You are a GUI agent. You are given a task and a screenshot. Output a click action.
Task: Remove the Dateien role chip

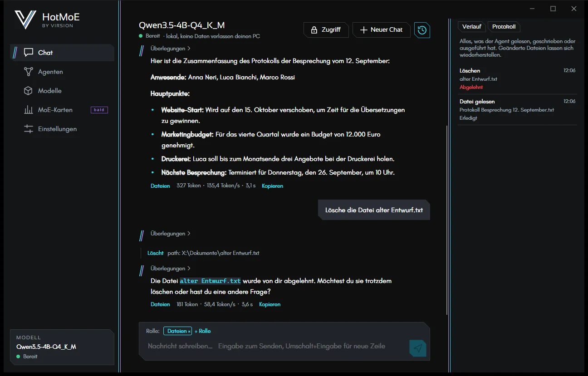[x=189, y=332]
